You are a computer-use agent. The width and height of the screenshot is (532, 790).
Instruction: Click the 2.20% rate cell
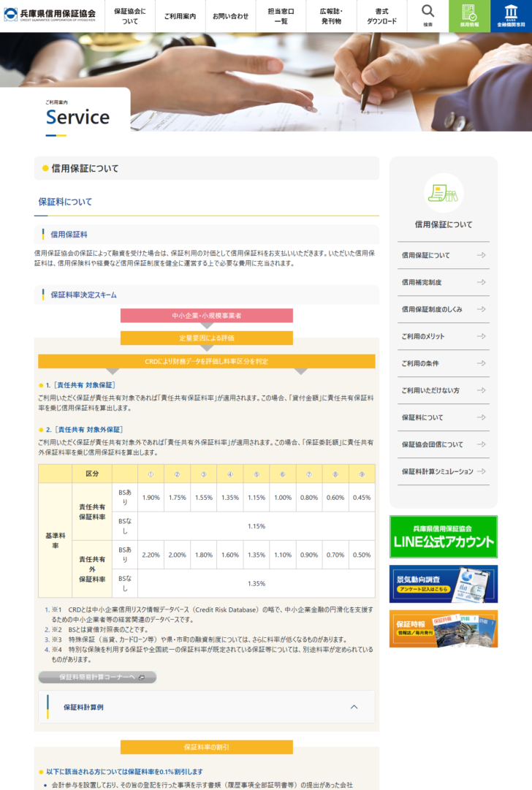point(151,555)
